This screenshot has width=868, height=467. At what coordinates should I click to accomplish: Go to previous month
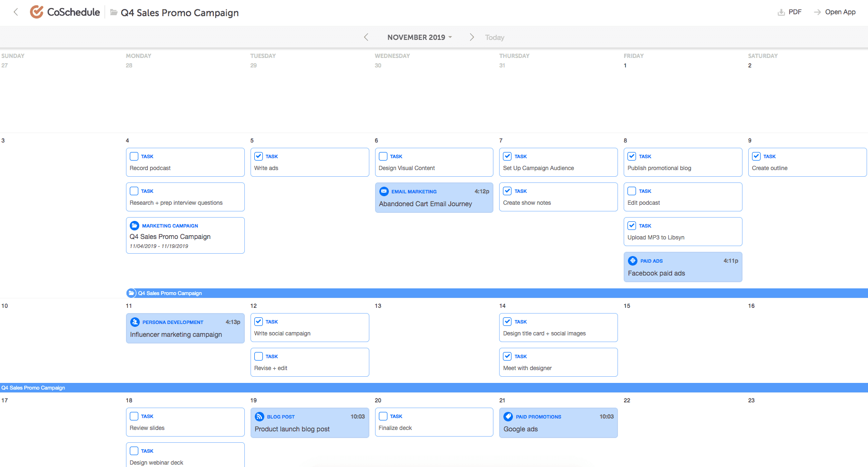pyautogui.click(x=366, y=37)
